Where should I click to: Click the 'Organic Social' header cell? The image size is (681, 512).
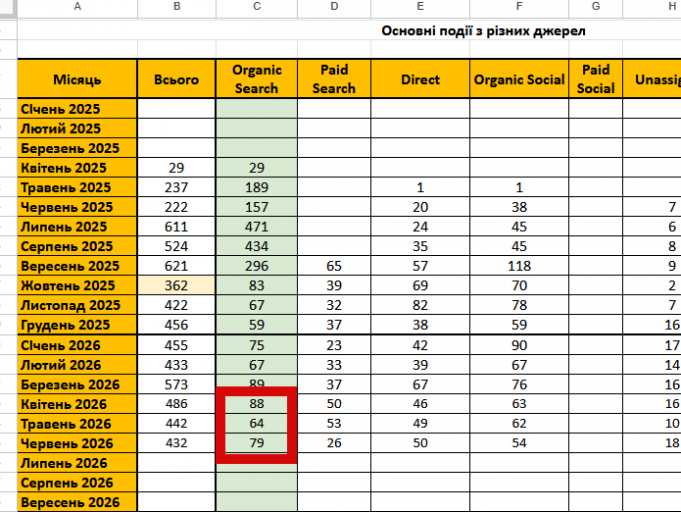519,79
